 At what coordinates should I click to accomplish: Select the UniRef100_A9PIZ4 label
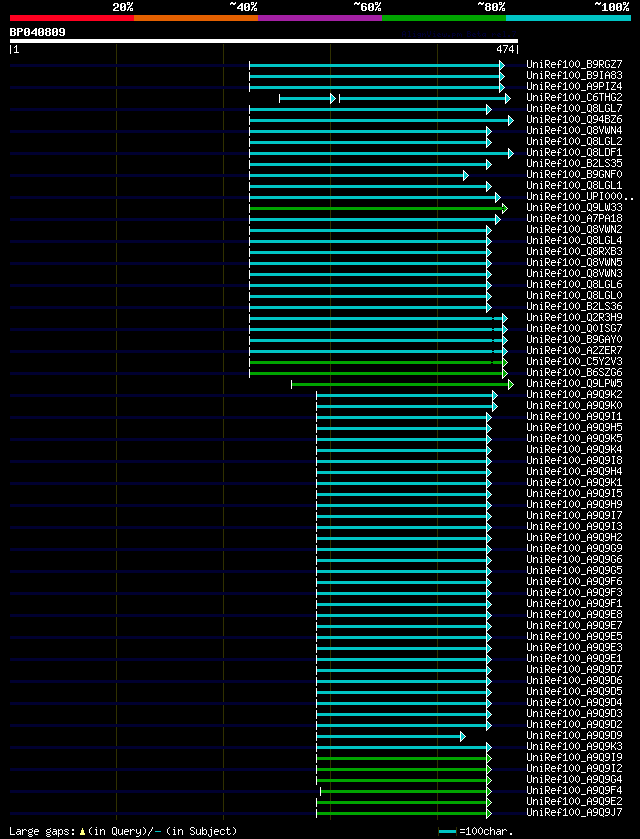[x=574, y=87]
